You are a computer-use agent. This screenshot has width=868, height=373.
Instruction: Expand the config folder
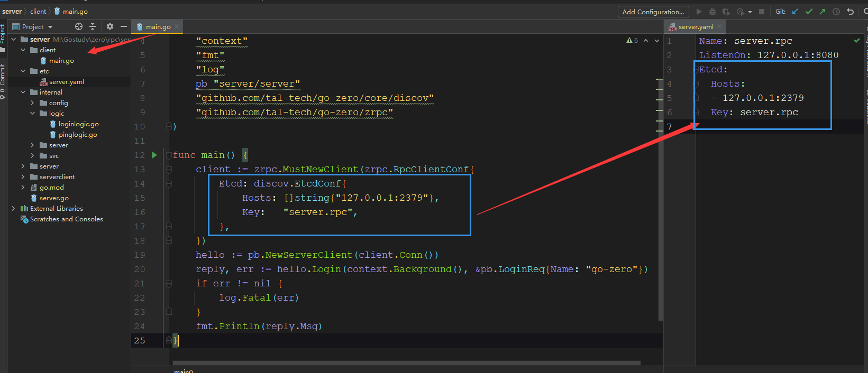[33, 102]
